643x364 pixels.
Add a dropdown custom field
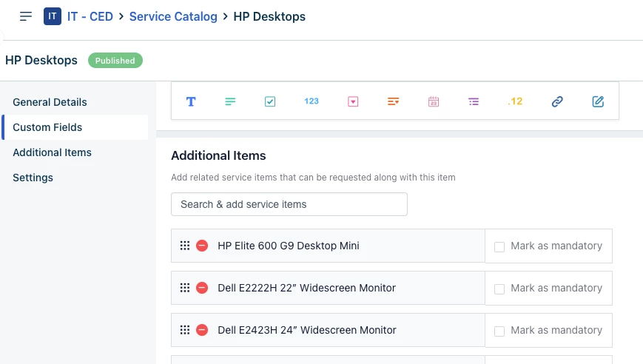click(x=353, y=101)
